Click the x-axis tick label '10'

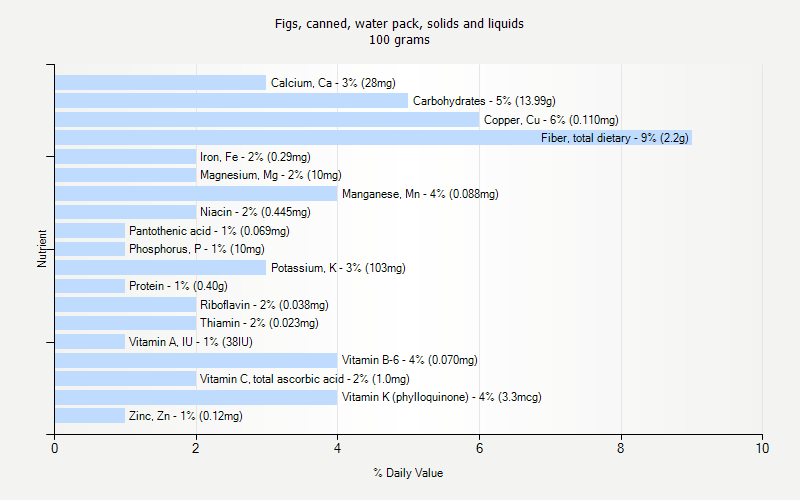(762, 448)
